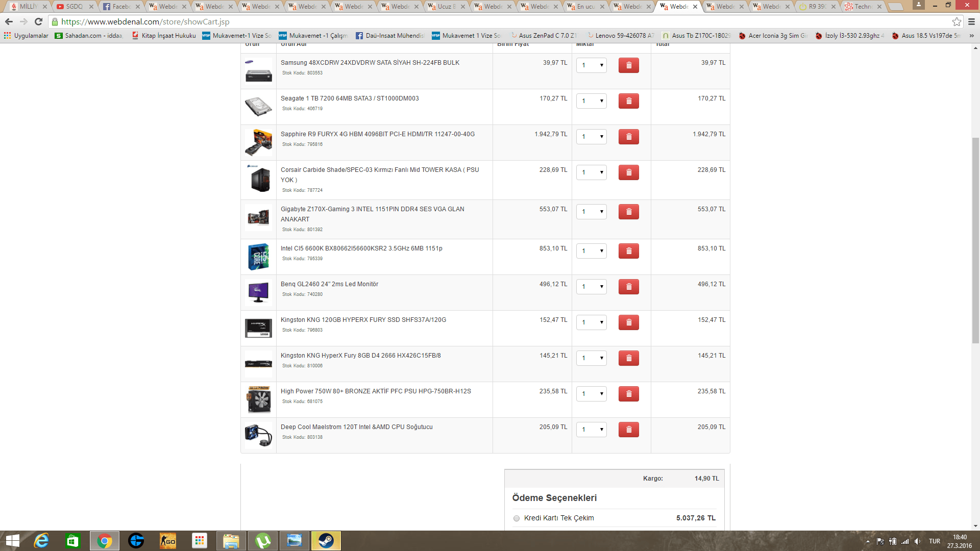Click the page's vertical scrollbar thumb
The height and width of the screenshot is (551, 980).
(x=975, y=240)
